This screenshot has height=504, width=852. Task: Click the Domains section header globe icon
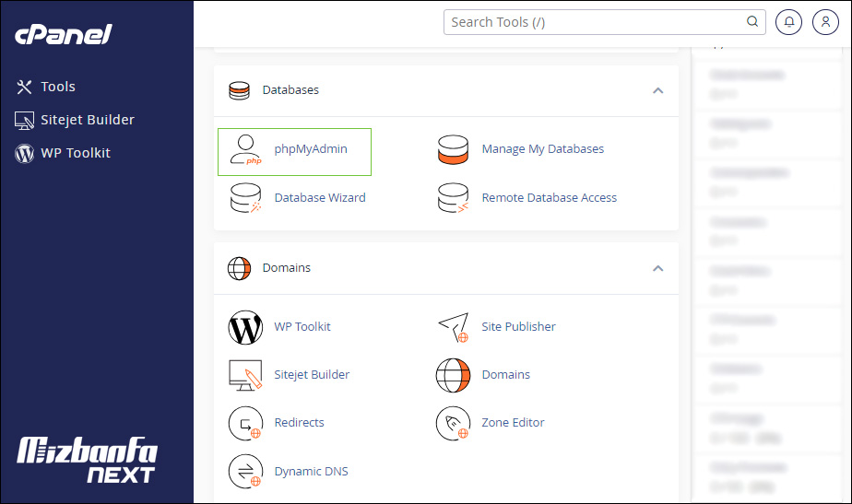point(239,268)
